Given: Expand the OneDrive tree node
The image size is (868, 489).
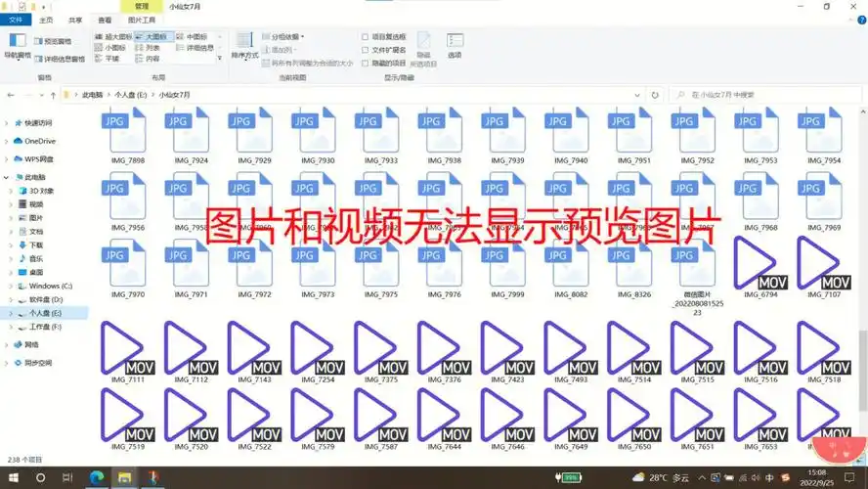Looking at the screenshot, I should pos(7,141).
